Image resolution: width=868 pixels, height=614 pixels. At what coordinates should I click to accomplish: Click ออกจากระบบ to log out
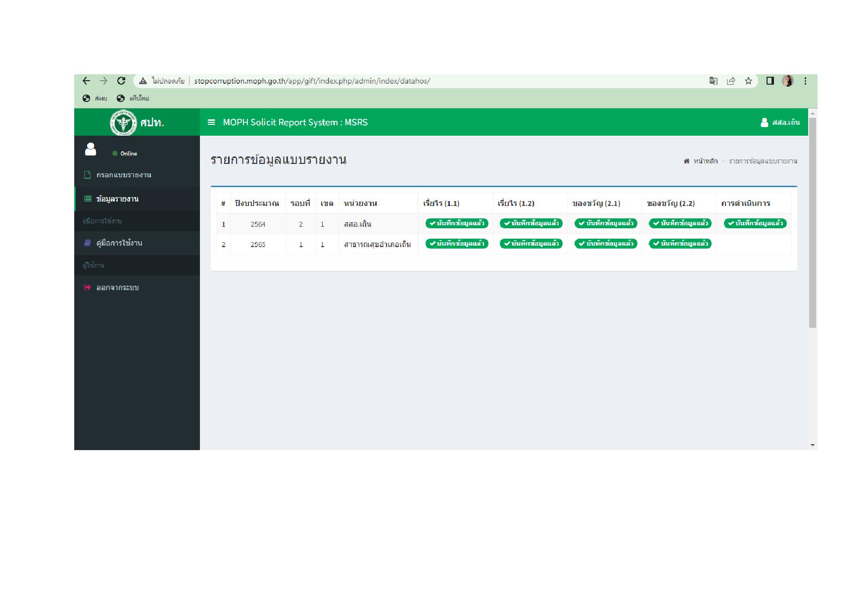point(137,288)
